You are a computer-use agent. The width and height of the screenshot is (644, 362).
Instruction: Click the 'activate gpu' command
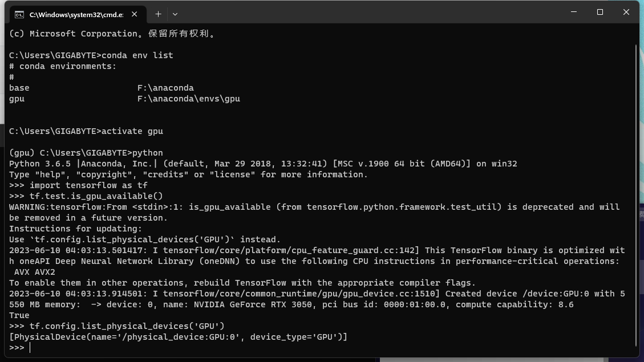pos(132,131)
